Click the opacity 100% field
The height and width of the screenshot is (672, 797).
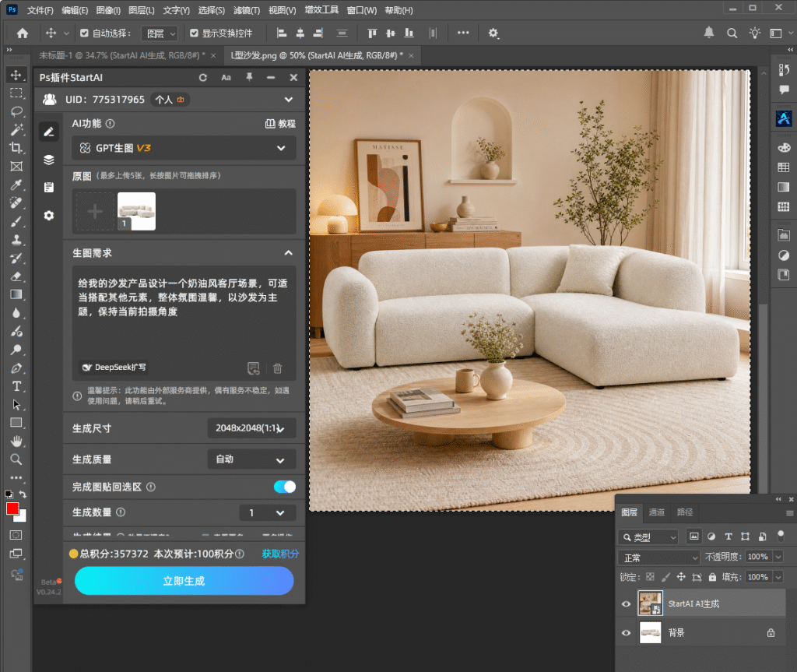pyautogui.click(x=758, y=557)
